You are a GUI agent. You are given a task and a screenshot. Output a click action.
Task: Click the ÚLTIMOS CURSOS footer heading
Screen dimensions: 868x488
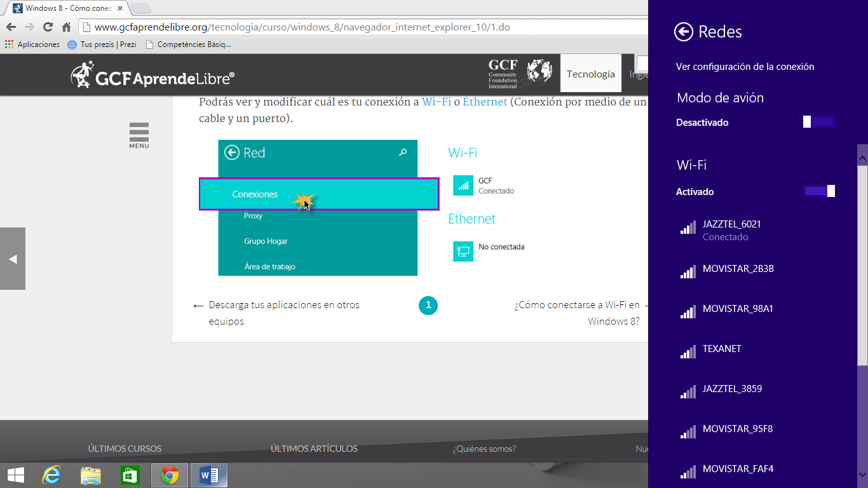click(125, 449)
